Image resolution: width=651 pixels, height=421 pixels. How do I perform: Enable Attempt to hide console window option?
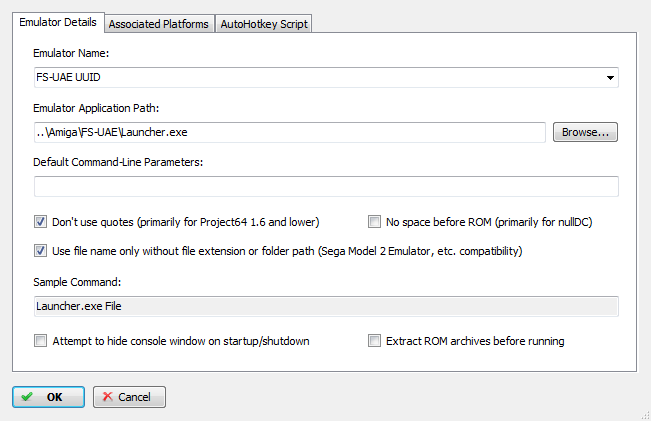tap(40, 341)
